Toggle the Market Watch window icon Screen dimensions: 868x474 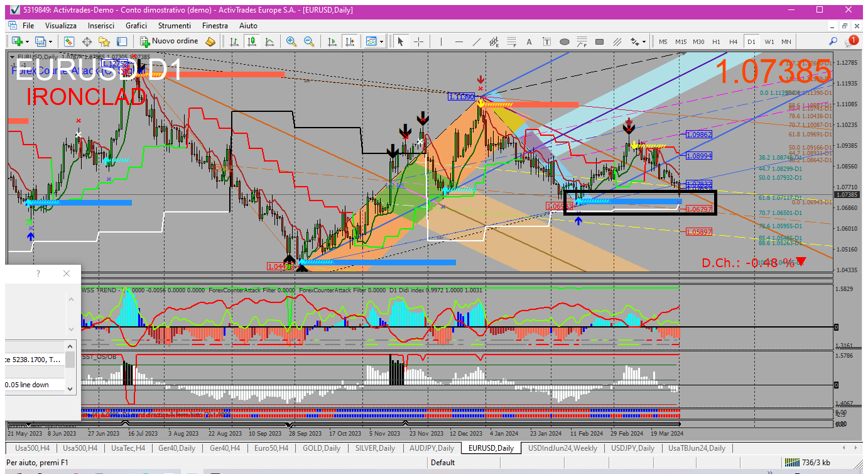(69, 41)
